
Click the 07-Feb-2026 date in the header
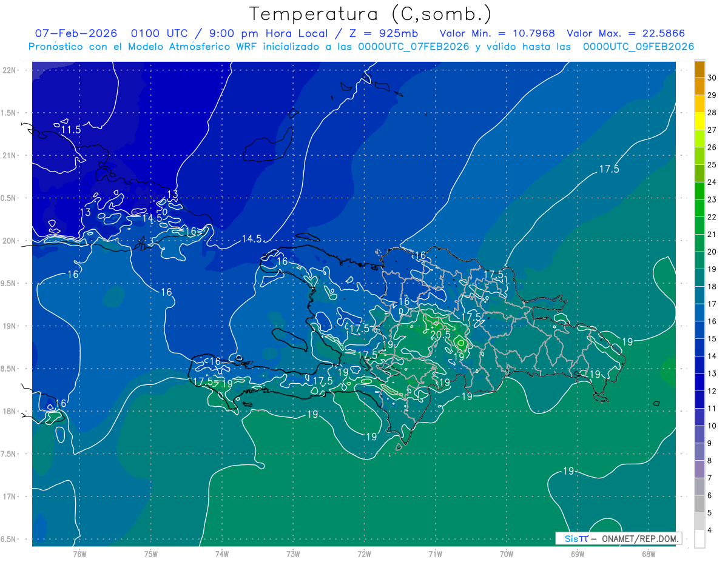click(76, 33)
